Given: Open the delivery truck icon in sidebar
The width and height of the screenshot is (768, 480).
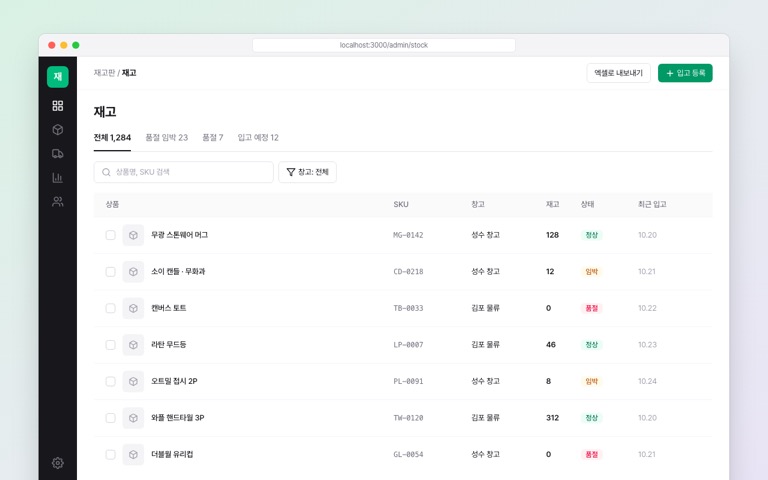Looking at the screenshot, I should point(58,153).
